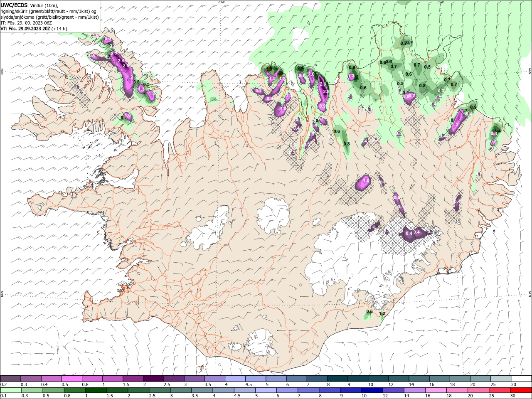Pick the bright red 30 rain legend swatch
The image size is (532, 399).
[520, 390]
